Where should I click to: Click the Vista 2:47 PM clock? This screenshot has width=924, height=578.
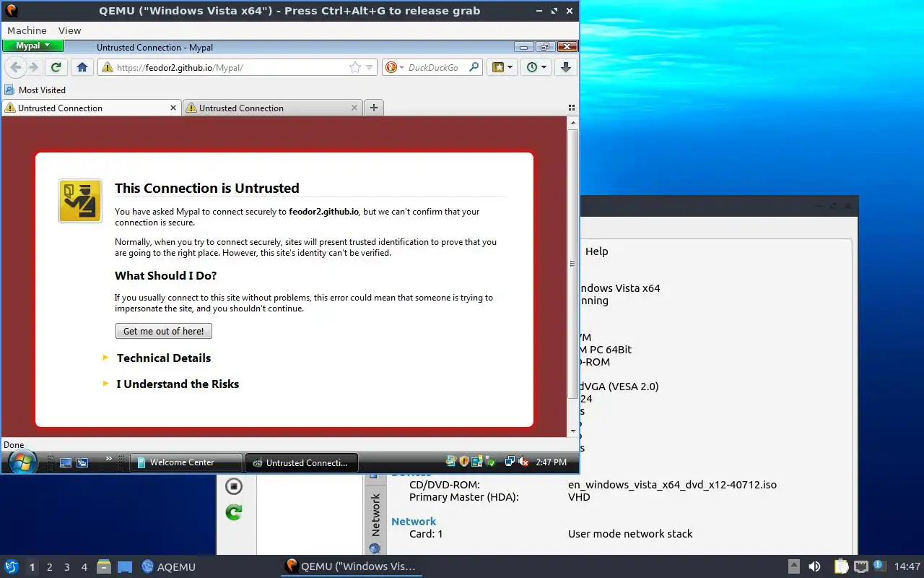551,462
